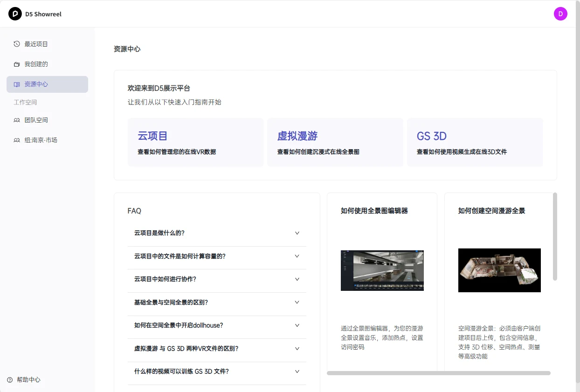Open the GS 3D guide card
Screen dimensions: 580x392
pyautogui.click(x=475, y=142)
